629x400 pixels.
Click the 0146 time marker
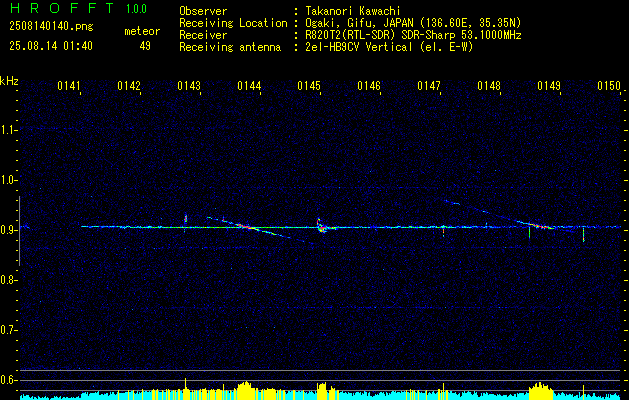click(x=369, y=86)
